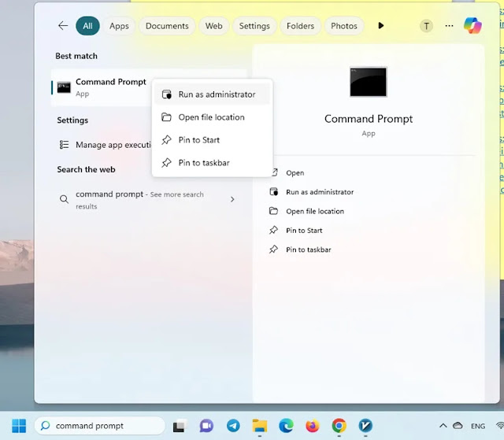This screenshot has width=504, height=440.
Task: Open command prompt web search result
Action: point(139,200)
